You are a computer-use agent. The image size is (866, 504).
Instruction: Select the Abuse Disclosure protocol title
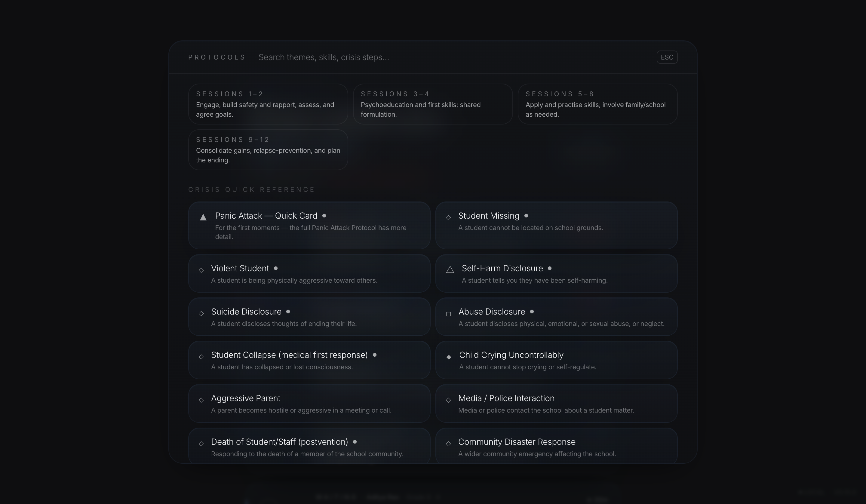492,312
